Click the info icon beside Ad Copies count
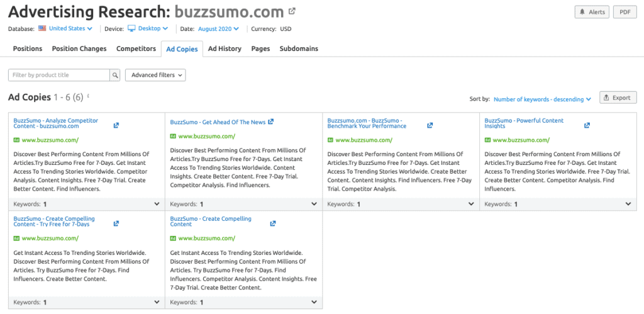This screenshot has height=314, width=644. (88, 96)
